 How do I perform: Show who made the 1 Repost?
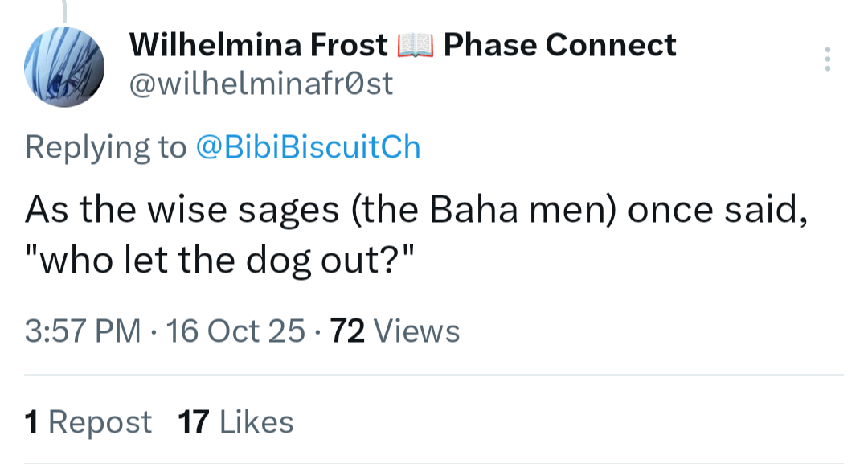coord(88,421)
